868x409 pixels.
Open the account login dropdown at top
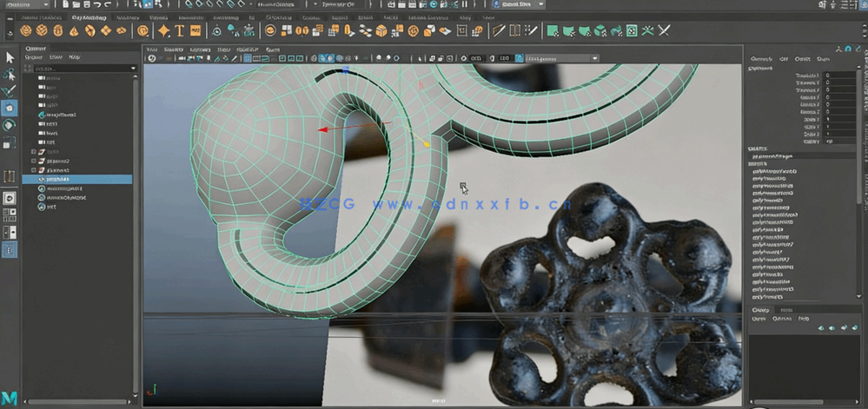coord(518,4)
